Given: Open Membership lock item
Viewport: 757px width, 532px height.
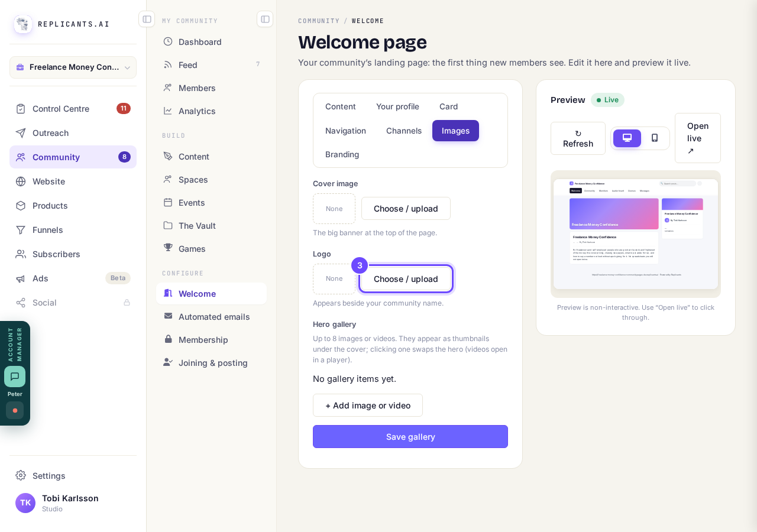Looking at the screenshot, I should pyautogui.click(x=211, y=340).
